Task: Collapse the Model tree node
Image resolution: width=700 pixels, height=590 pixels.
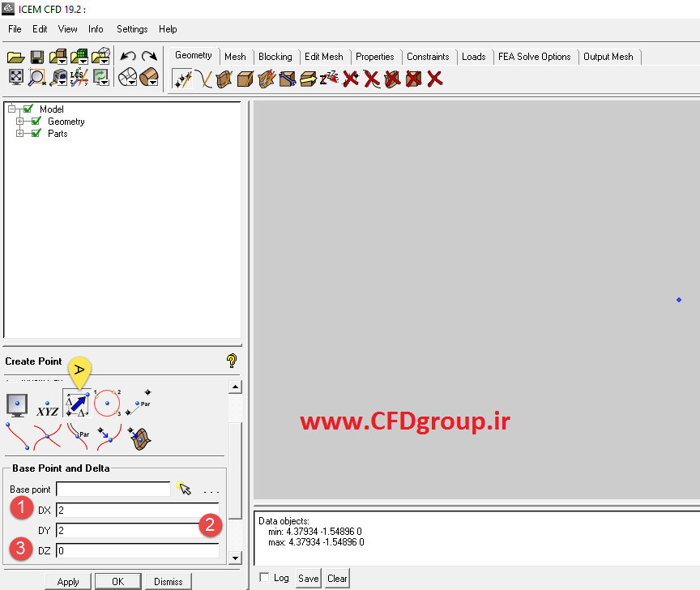Action: point(11,109)
